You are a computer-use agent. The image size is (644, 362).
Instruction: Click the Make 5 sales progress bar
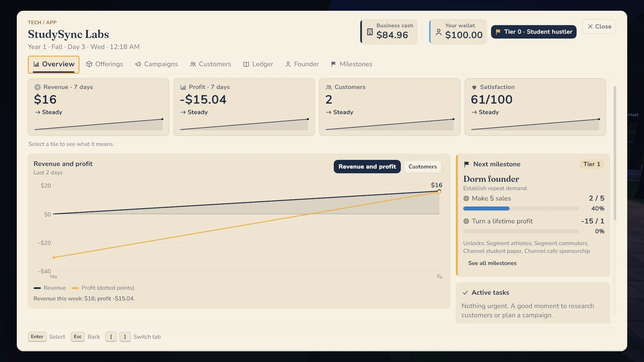click(521, 208)
